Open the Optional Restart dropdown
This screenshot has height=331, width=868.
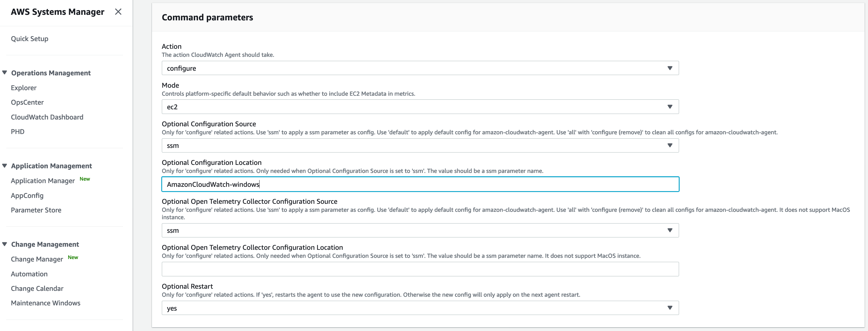click(x=420, y=308)
